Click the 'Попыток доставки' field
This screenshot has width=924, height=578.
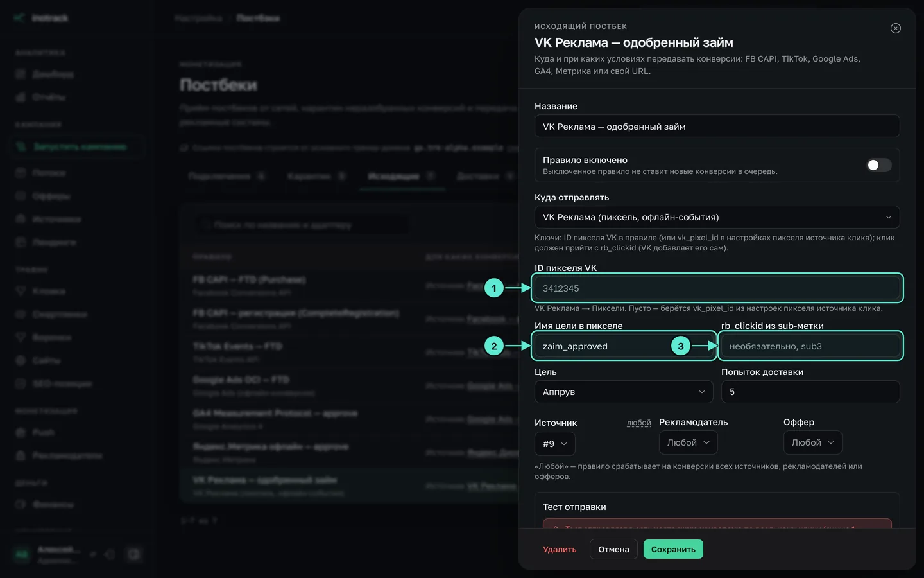[810, 392]
